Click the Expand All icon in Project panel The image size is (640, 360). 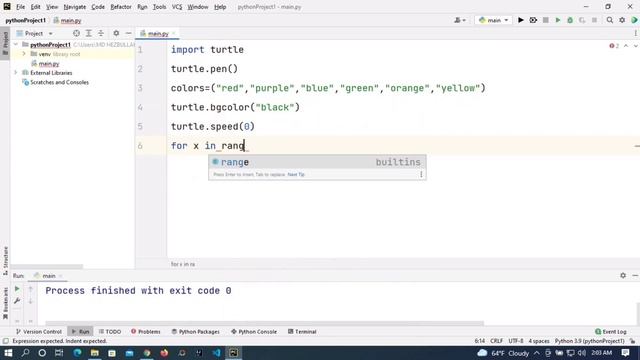click(89, 33)
